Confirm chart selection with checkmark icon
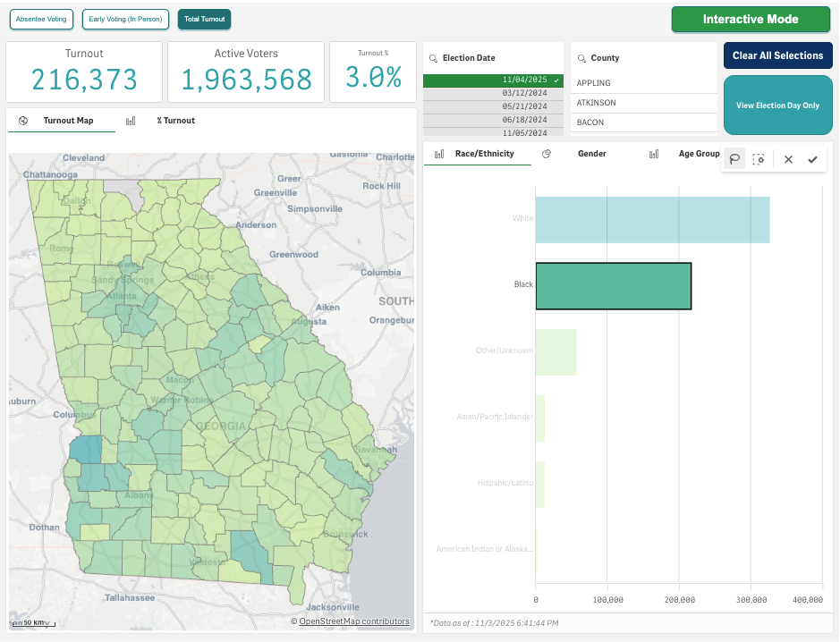840x642 pixels. tap(812, 159)
